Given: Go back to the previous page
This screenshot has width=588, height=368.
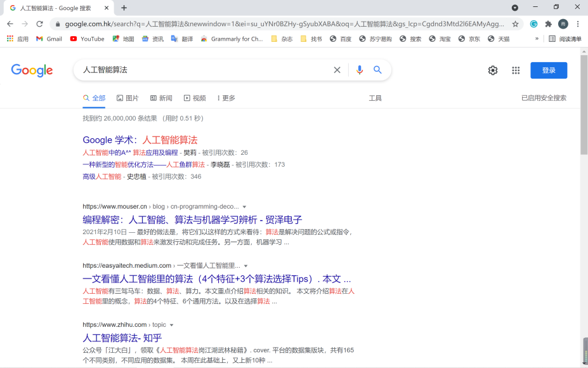Looking at the screenshot, I should coord(10,24).
